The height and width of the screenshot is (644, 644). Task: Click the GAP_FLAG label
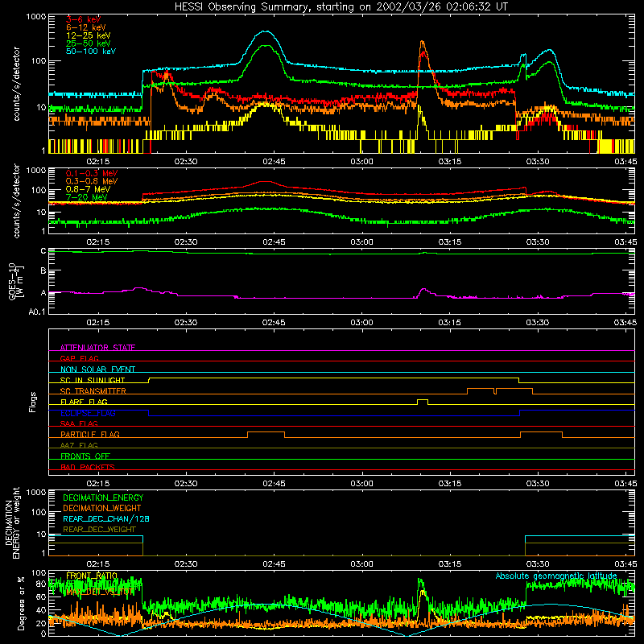(x=79, y=358)
